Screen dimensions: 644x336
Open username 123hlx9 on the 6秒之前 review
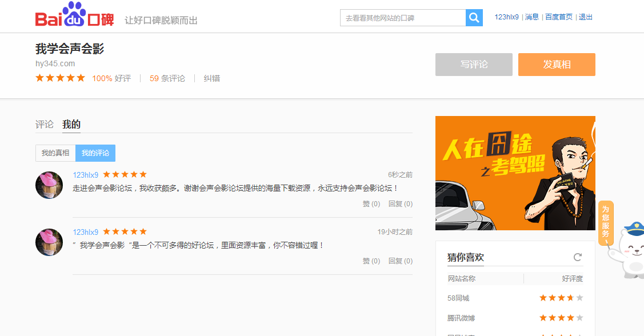[86, 175]
